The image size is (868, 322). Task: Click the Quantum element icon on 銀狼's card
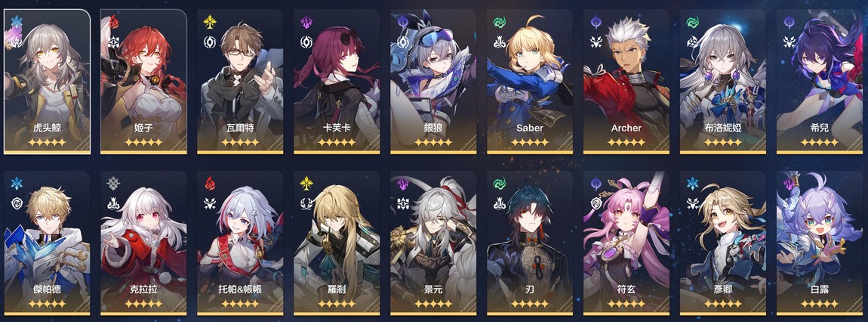pos(403,22)
